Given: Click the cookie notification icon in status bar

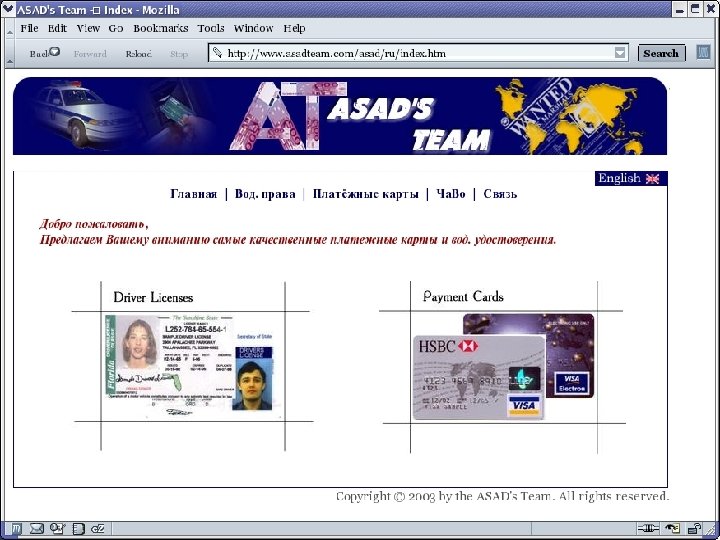Looking at the screenshot, I should [672, 528].
